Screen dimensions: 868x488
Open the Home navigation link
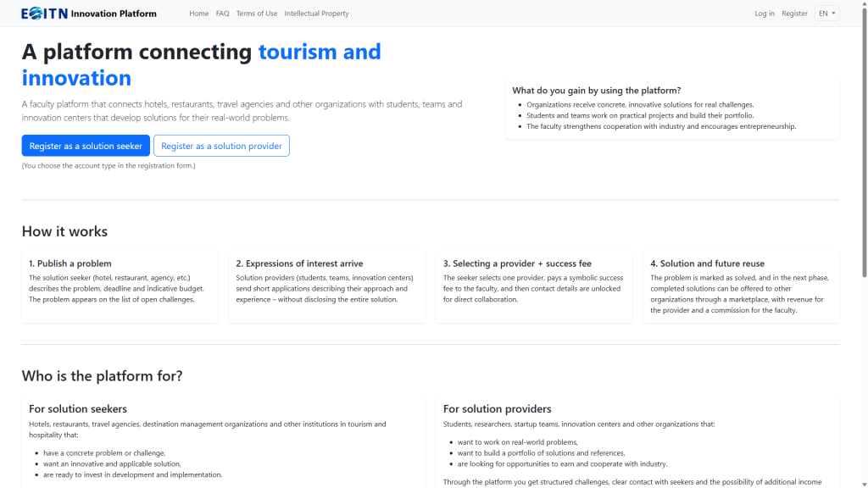pos(198,14)
